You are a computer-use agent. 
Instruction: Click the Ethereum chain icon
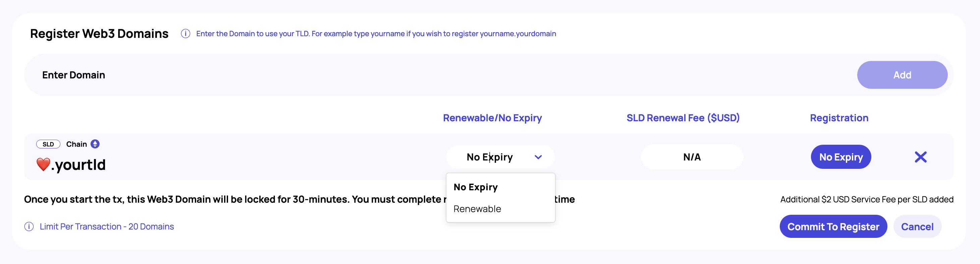pyautogui.click(x=95, y=144)
